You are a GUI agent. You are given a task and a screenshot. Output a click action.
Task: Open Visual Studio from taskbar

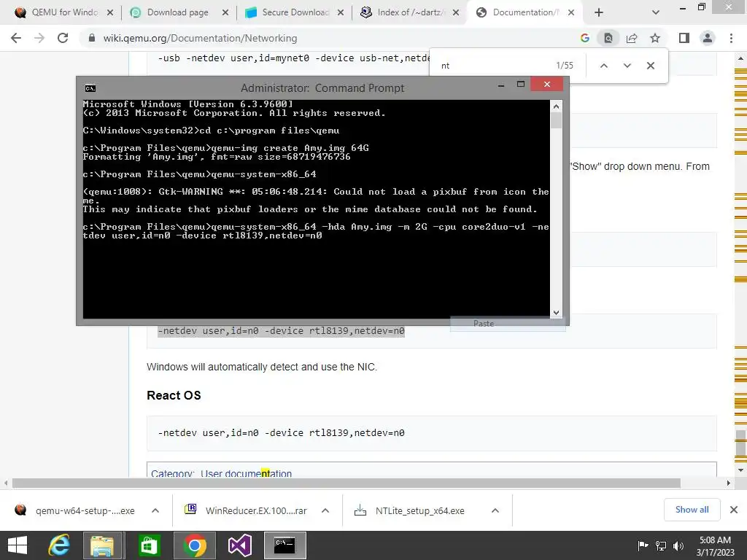click(x=239, y=545)
